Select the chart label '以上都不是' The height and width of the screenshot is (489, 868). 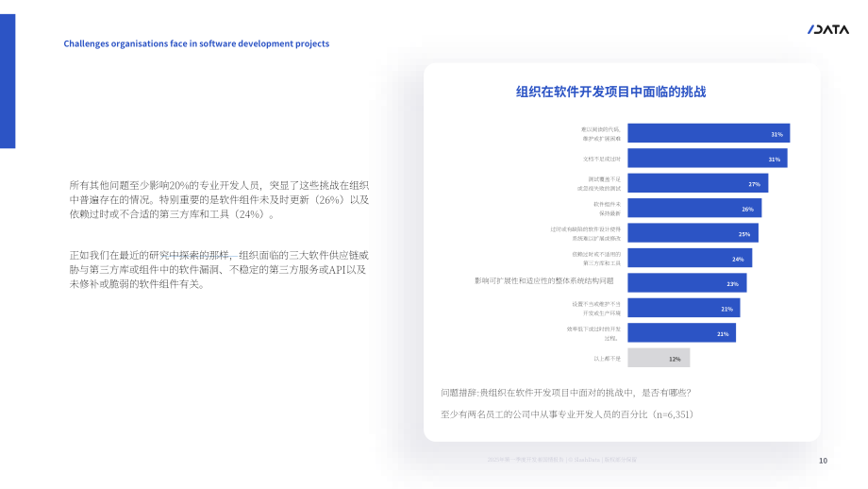point(608,359)
